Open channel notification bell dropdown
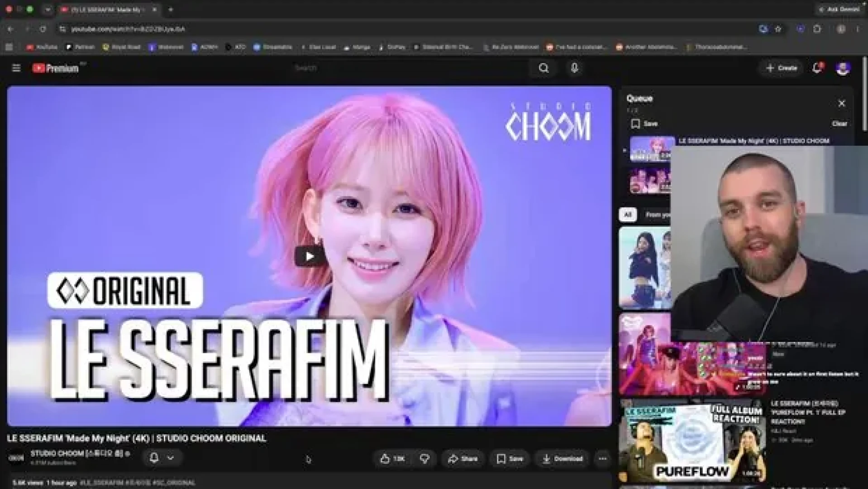This screenshot has width=868, height=489. tap(162, 458)
